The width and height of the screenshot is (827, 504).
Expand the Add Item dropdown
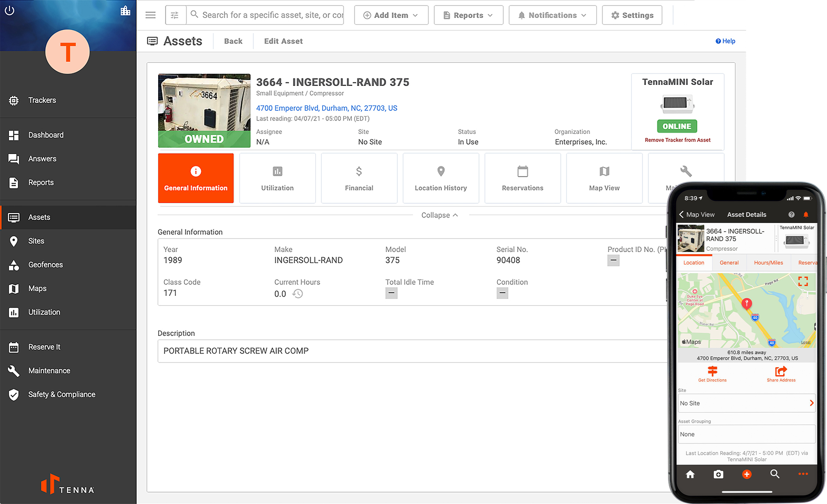(391, 15)
